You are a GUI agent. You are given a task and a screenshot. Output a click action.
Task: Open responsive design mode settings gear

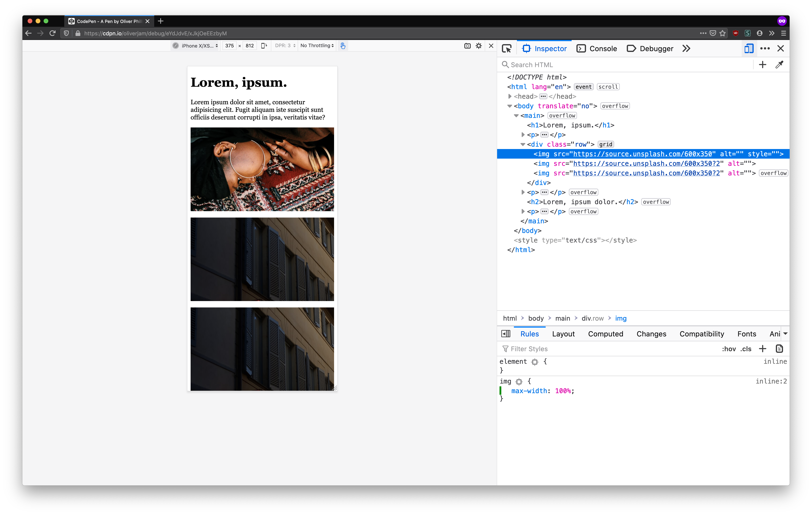pyautogui.click(x=479, y=46)
